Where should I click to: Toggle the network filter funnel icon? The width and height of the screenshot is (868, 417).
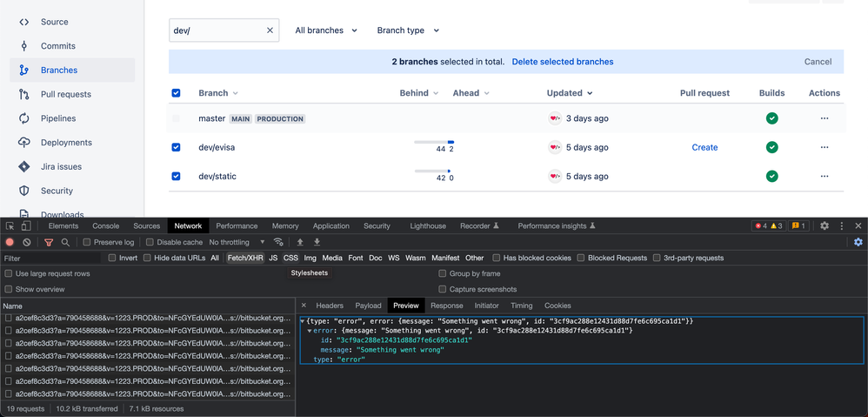click(49, 242)
